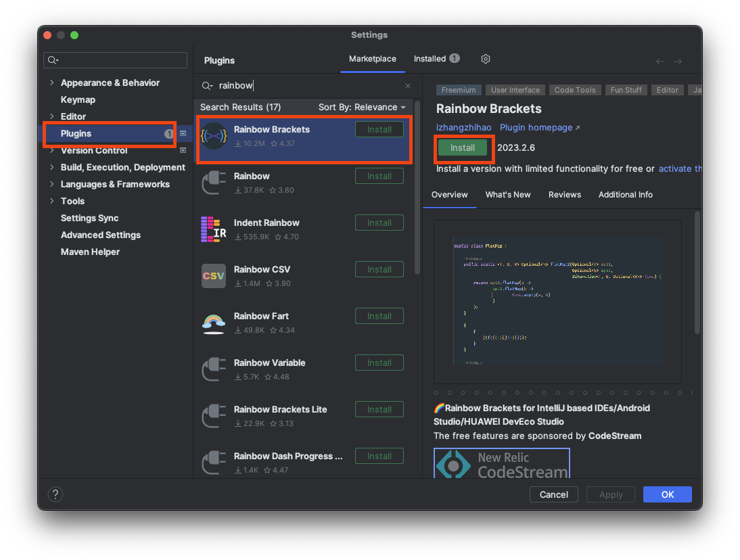Image resolution: width=740 pixels, height=560 pixels.
Task: Install the Rainbow Dash Progress plugin
Action: pos(379,457)
